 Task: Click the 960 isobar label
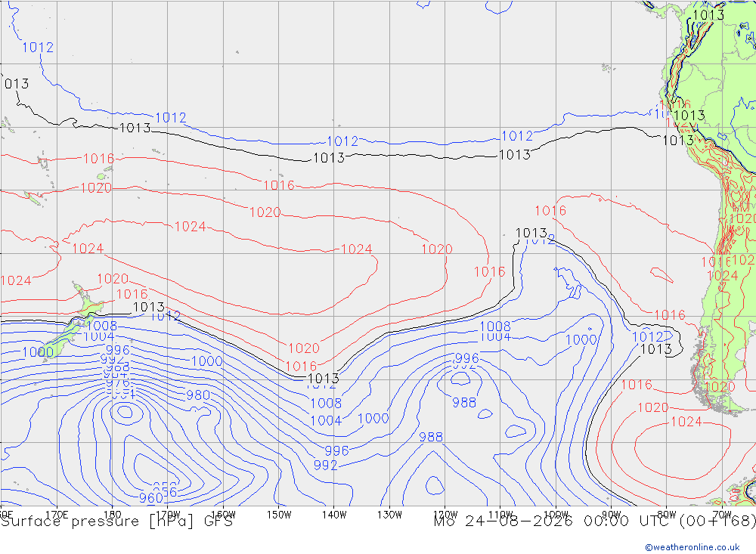(150, 498)
